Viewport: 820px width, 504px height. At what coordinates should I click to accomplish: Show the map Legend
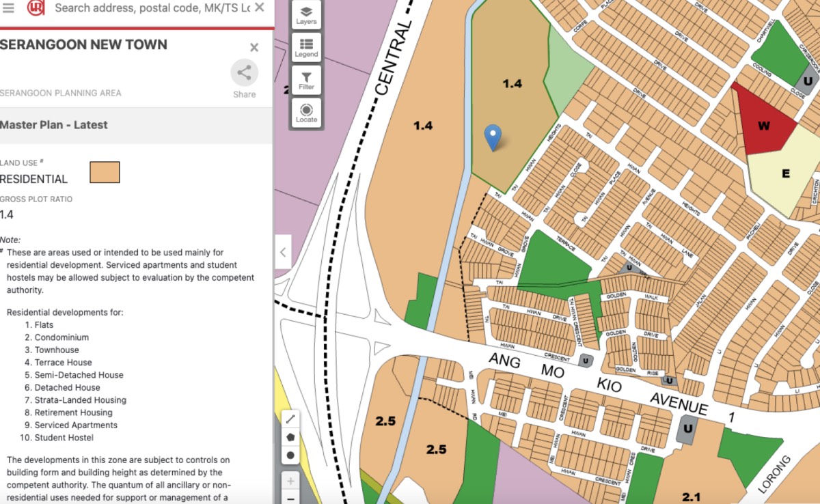coord(306,47)
